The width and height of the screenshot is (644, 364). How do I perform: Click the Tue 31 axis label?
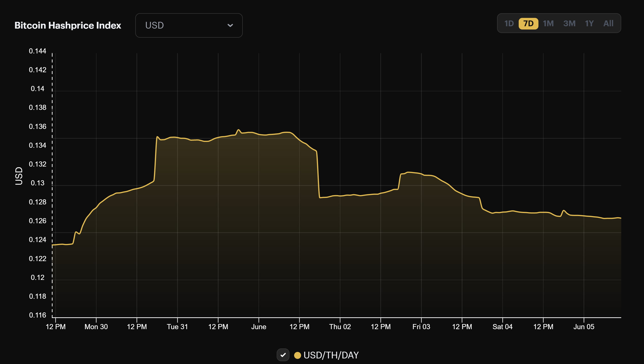(x=177, y=327)
